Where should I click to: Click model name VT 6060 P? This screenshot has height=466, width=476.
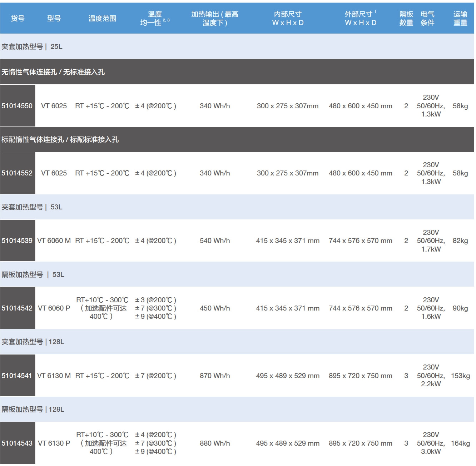[54, 308]
